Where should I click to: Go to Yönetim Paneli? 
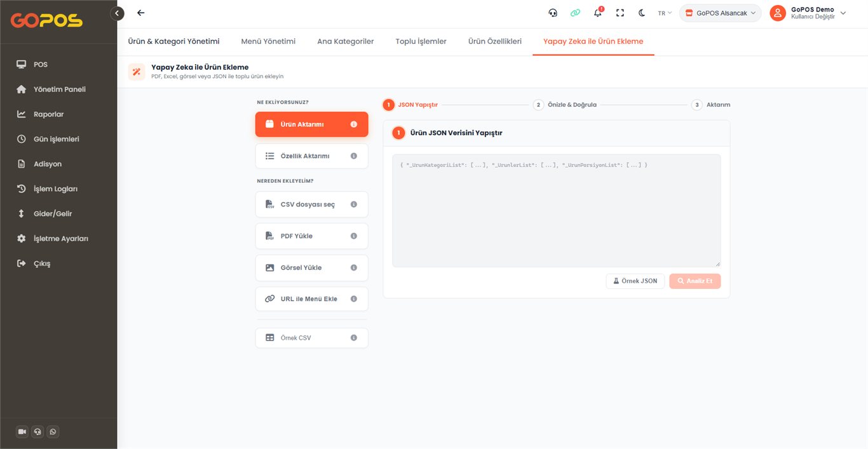click(x=58, y=89)
